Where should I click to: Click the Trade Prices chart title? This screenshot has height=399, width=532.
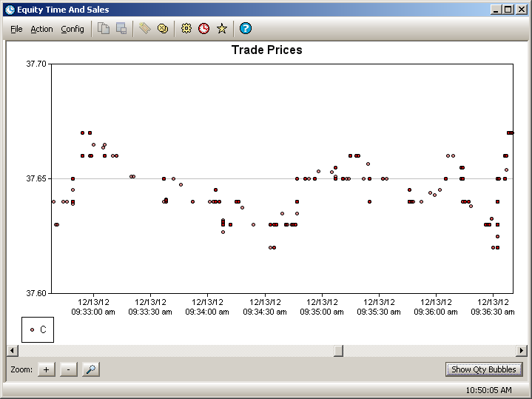click(x=266, y=50)
